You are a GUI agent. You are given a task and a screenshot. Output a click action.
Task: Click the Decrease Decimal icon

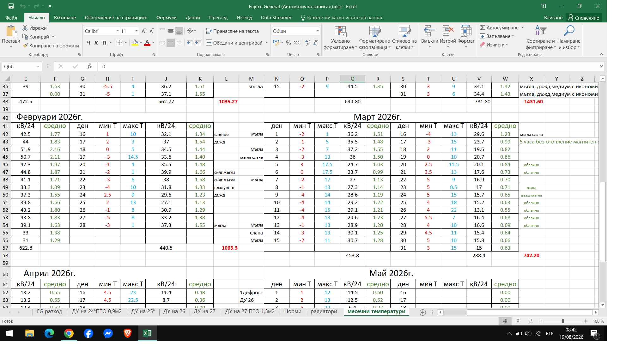point(316,43)
